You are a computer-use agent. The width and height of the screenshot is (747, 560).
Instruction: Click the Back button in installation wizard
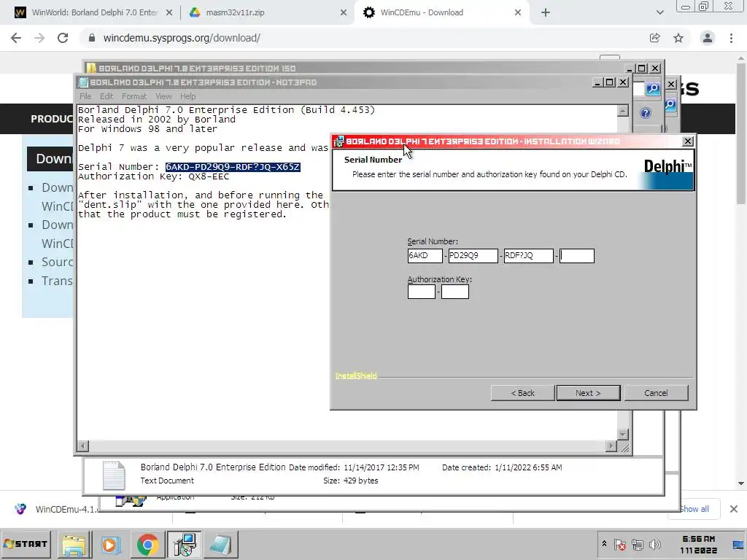(x=522, y=393)
